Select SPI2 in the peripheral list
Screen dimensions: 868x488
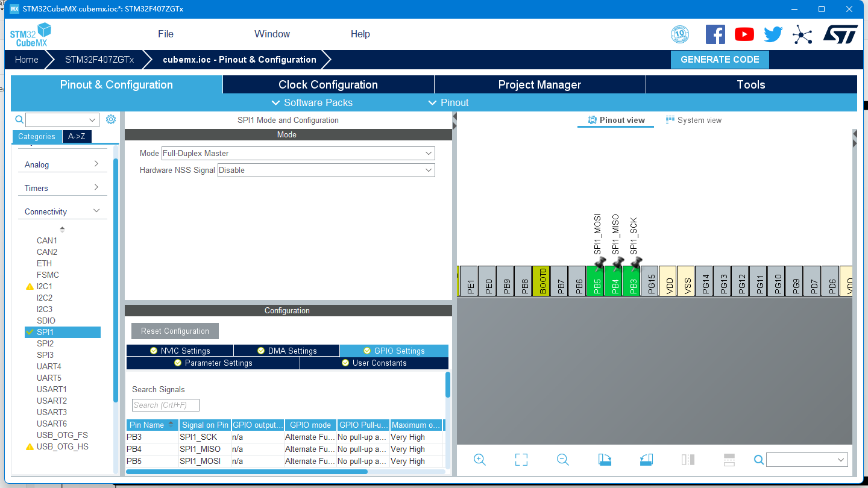(45, 343)
